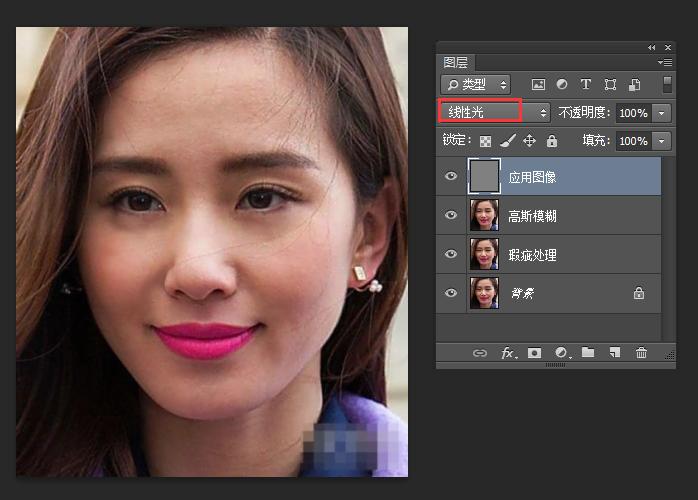Filter layers by text type
This screenshot has height=500, width=698.
tap(586, 85)
